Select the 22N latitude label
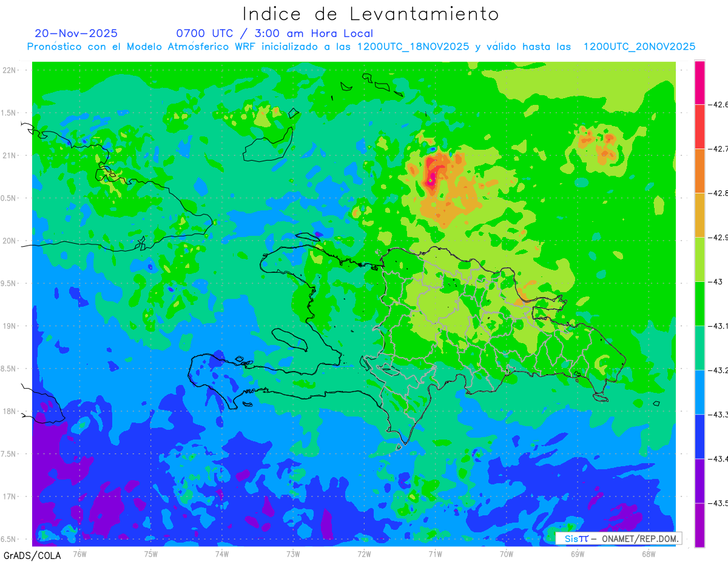The image size is (728, 562). click(x=10, y=70)
